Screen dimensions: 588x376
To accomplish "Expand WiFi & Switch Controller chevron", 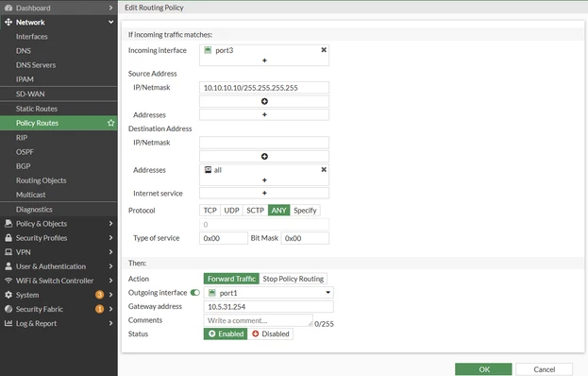I will 110,281.
